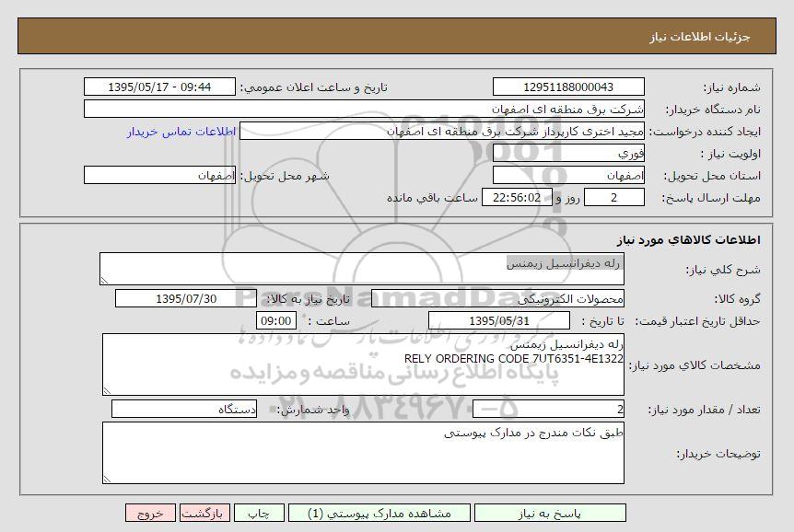Viewport: 794px width, 532px height.
Task: Click the unit field دستگاه
Action: pyautogui.click(x=184, y=409)
